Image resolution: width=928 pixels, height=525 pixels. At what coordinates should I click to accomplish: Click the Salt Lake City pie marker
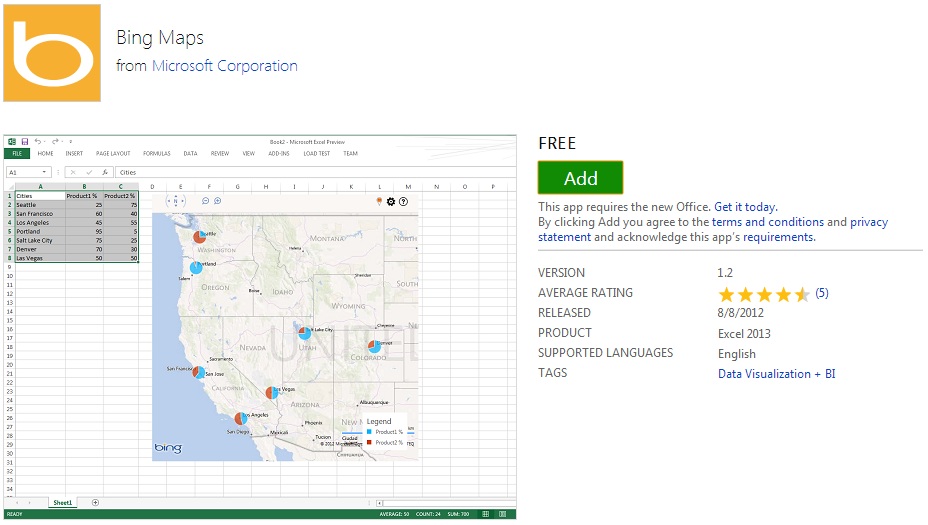(x=305, y=333)
